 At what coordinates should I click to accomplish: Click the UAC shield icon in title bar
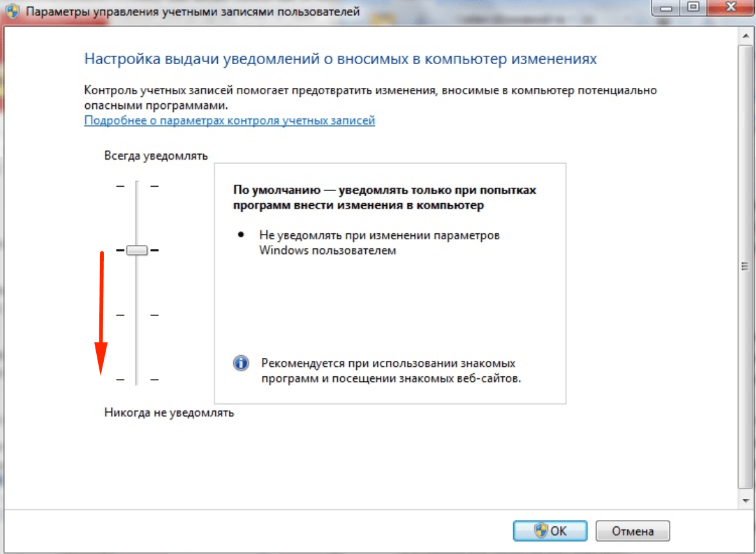[13, 11]
